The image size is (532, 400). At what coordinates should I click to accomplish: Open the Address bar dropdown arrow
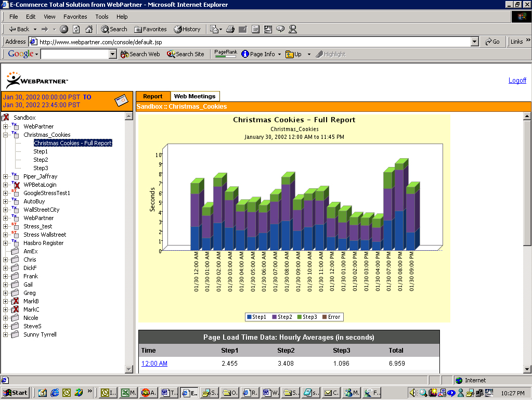(475, 42)
